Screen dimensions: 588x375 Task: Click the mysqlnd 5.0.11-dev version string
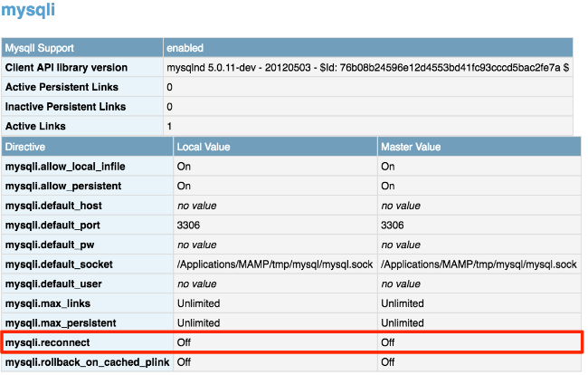[367, 68]
